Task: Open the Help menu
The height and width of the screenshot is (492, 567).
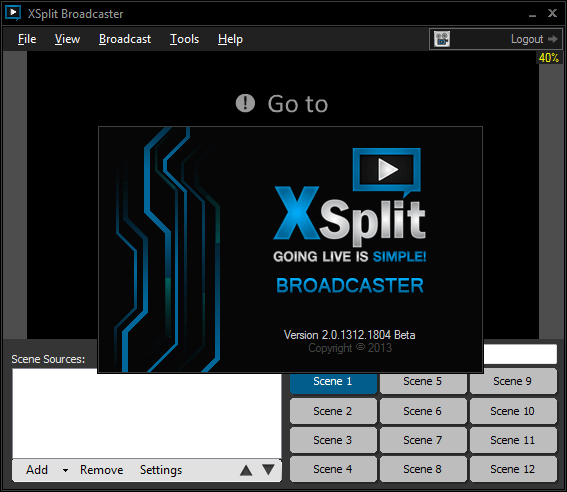Action: pos(230,39)
